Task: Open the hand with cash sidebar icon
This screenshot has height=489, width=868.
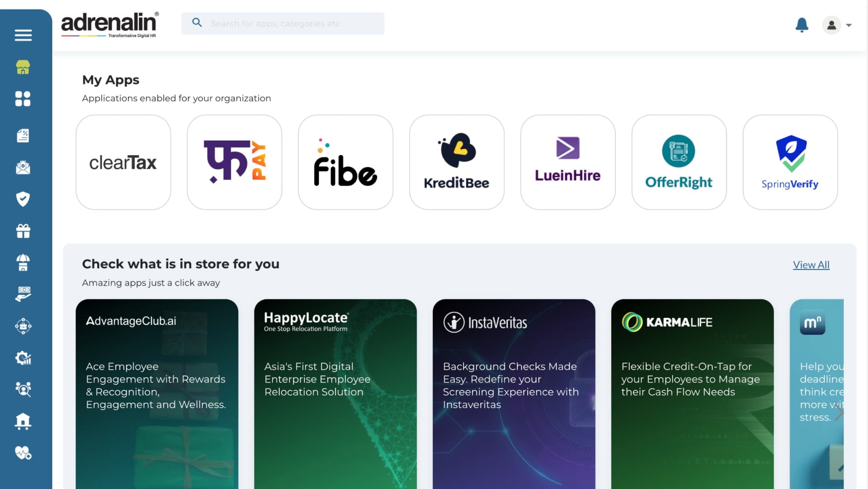Action: pyautogui.click(x=23, y=294)
